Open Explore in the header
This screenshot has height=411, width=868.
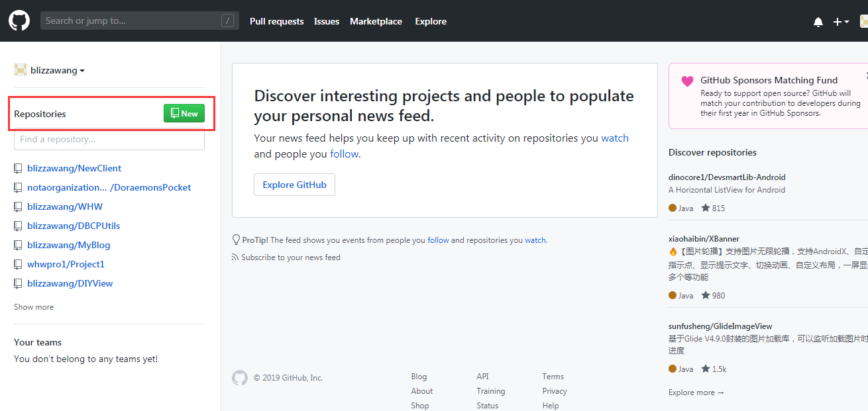pyautogui.click(x=431, y=21)
